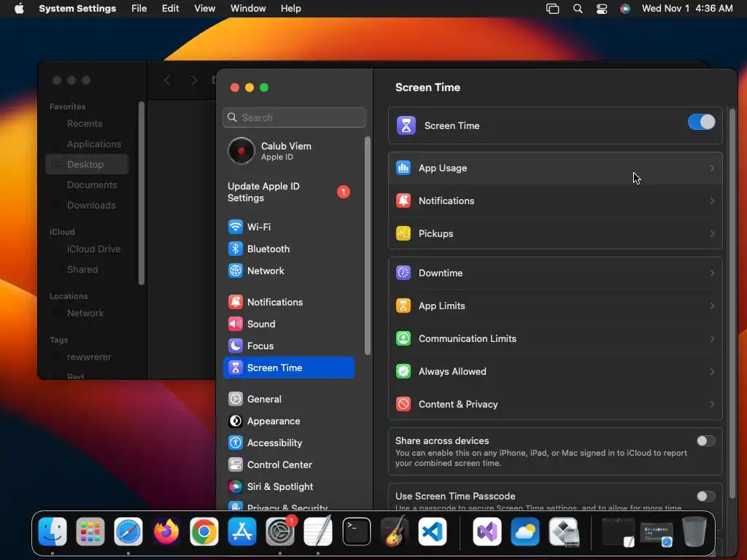The image size is (747, 560).
Task: Click the Always Allowed checkmark icon
Action: coord(403,371)
